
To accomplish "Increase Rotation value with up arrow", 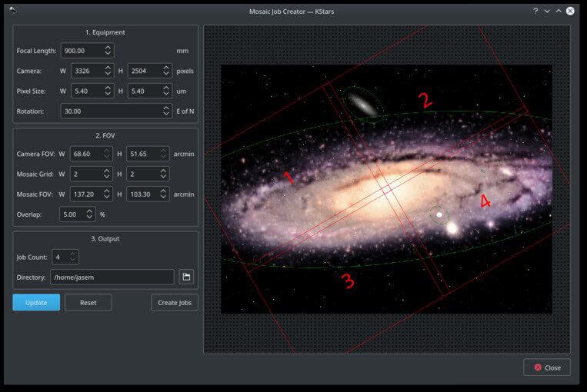I will point(166,108).
